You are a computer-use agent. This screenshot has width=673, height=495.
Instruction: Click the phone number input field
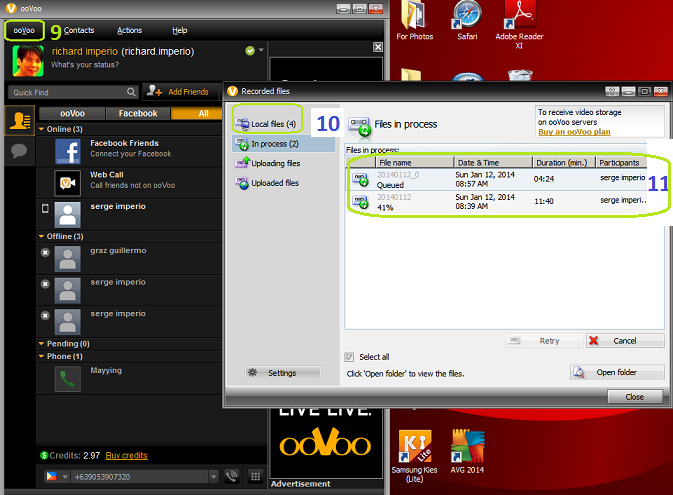tap(141, 477)
